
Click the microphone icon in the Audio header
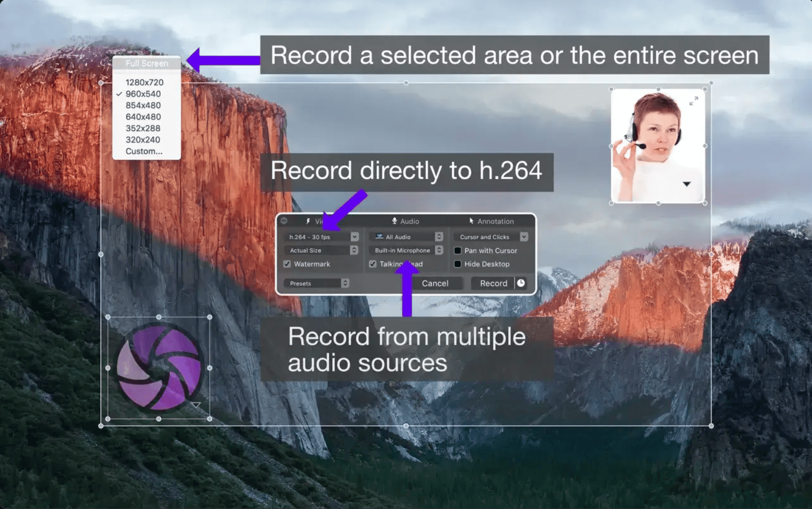click(x=395, y=221)
